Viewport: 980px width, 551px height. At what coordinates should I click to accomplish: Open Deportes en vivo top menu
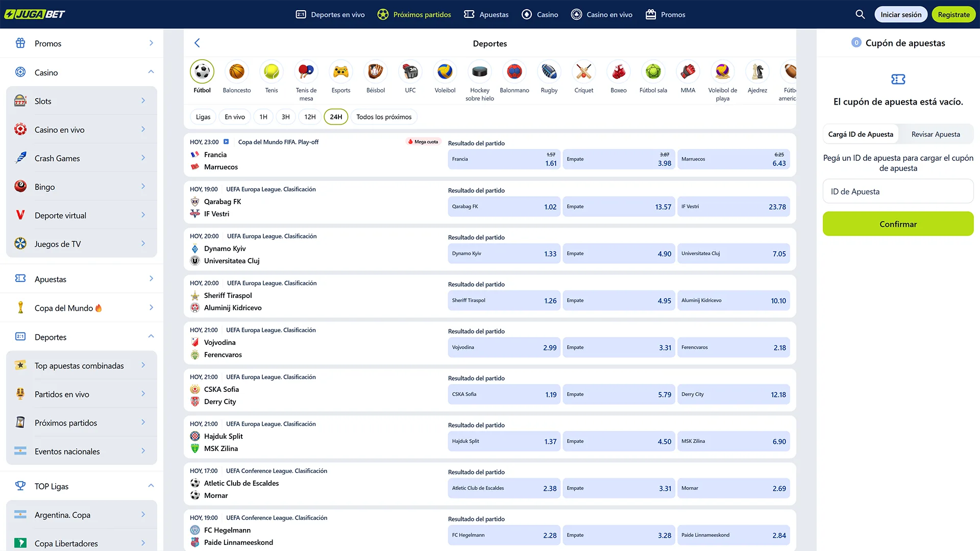(x=330, y=14)
